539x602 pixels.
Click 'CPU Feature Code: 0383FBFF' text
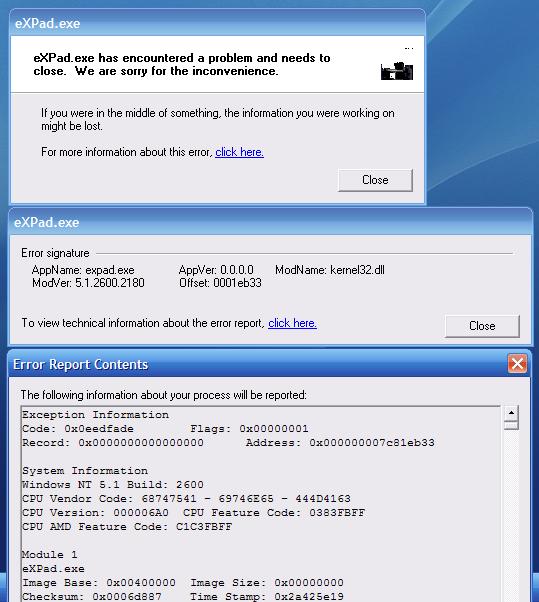(274, 513)
